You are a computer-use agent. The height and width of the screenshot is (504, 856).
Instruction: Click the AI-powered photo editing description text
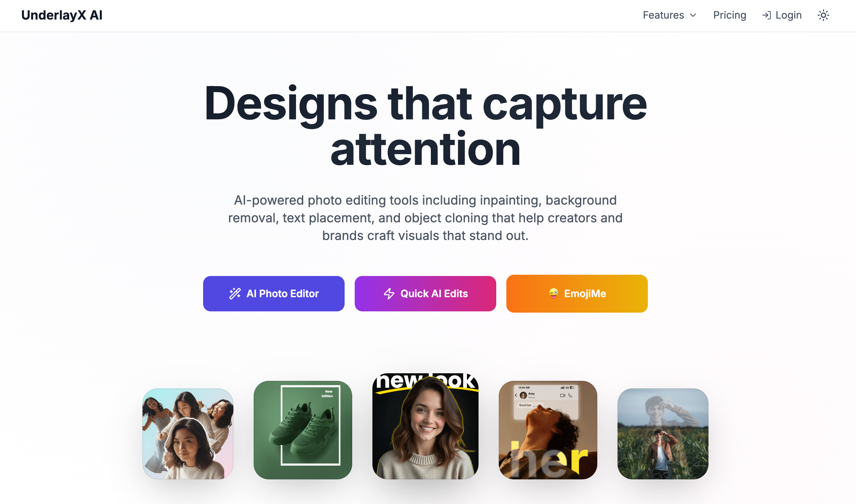click(x=425, y=218)
